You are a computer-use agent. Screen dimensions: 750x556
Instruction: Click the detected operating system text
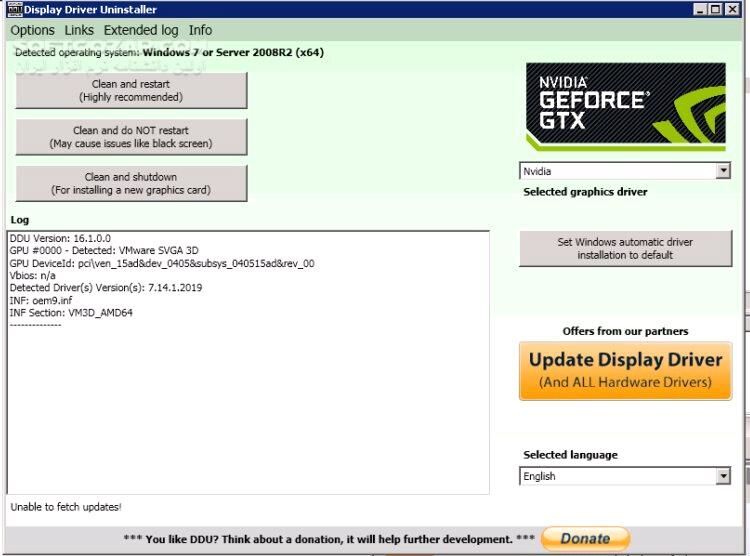tap(169, 52)
